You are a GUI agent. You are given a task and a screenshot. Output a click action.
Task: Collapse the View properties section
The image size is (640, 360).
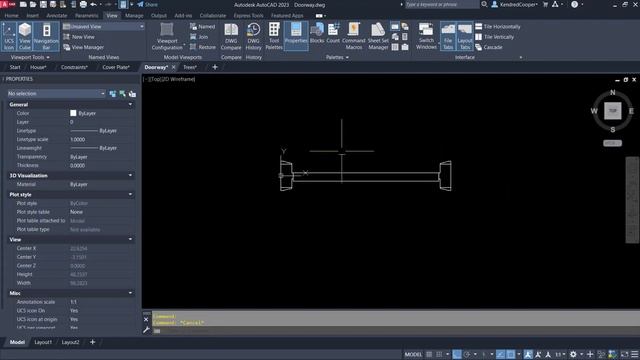tap(130, 240)
